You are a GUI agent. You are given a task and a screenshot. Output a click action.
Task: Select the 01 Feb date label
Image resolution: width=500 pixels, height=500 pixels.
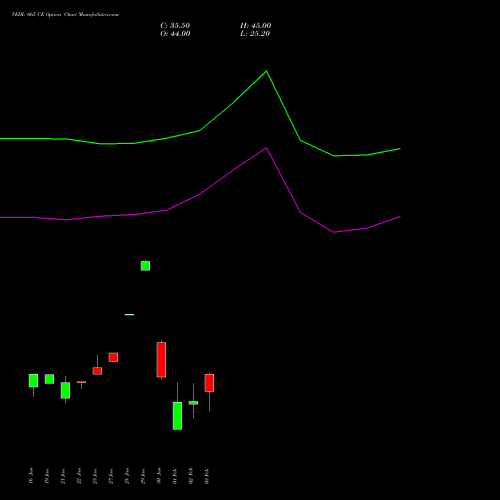click(x=175, y=476)
